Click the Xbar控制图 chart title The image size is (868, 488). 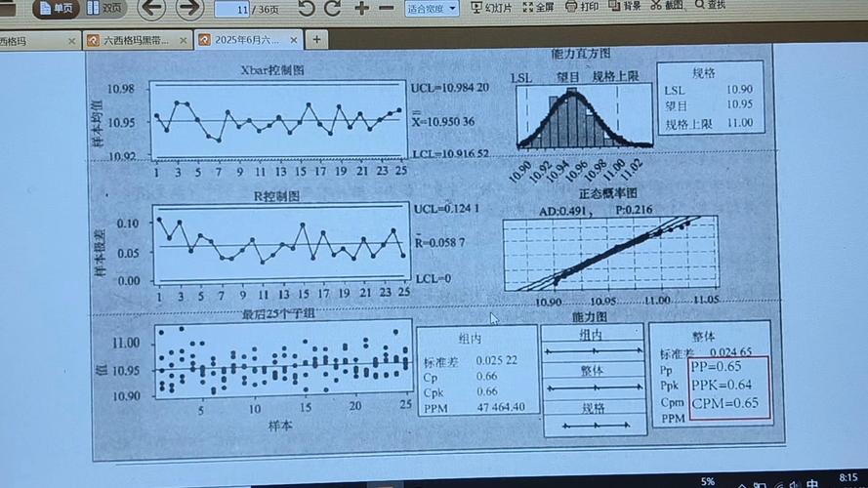[x=272, y=70]
